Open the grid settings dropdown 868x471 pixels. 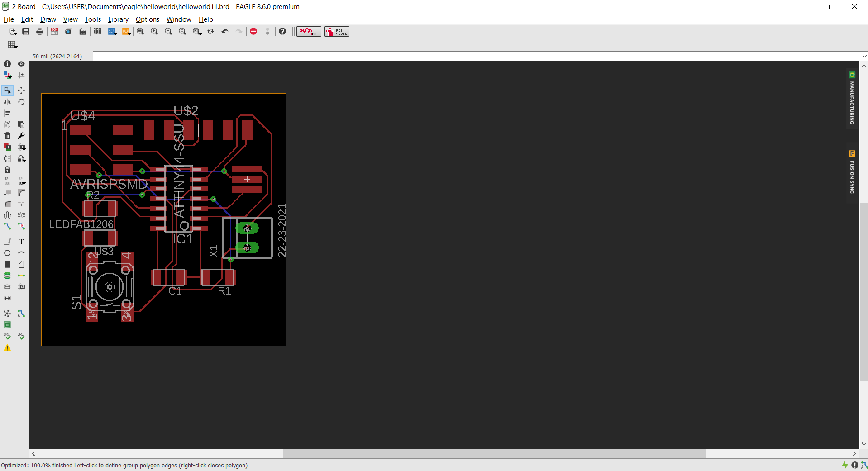tap(13, 44)
